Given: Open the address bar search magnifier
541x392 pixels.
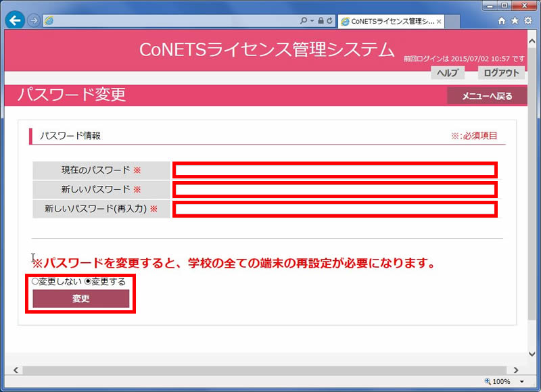Looking at the screenshot, I should [303, 21].
